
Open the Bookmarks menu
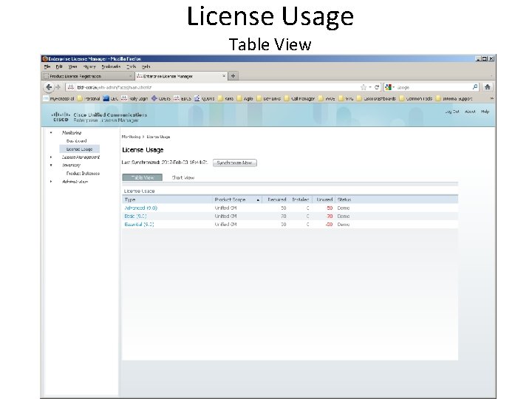coord(112,66)
